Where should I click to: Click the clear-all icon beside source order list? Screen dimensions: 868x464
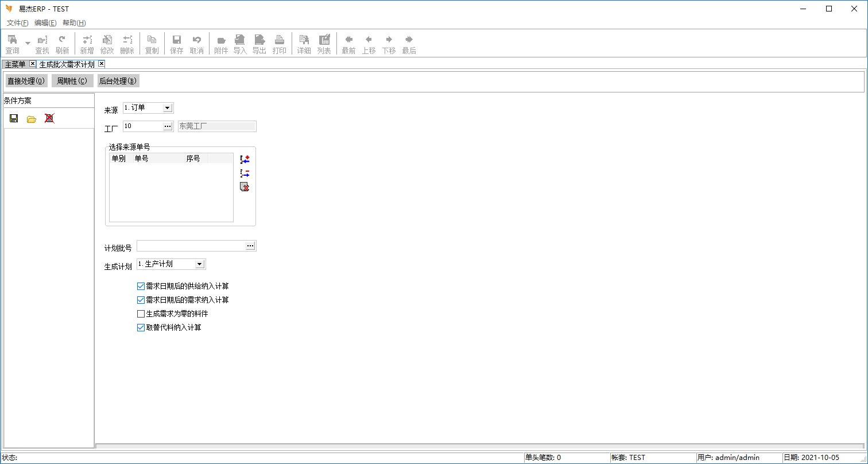[x=245, y=187]
